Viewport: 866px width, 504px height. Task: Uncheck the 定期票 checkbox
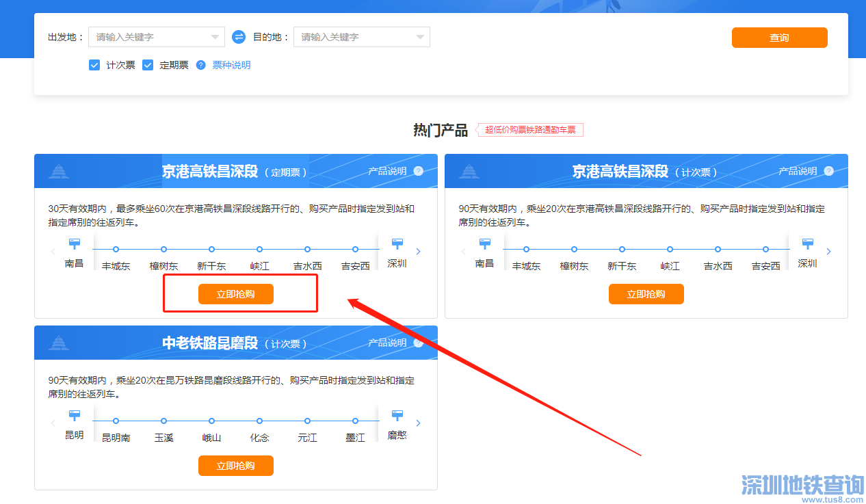148,65
